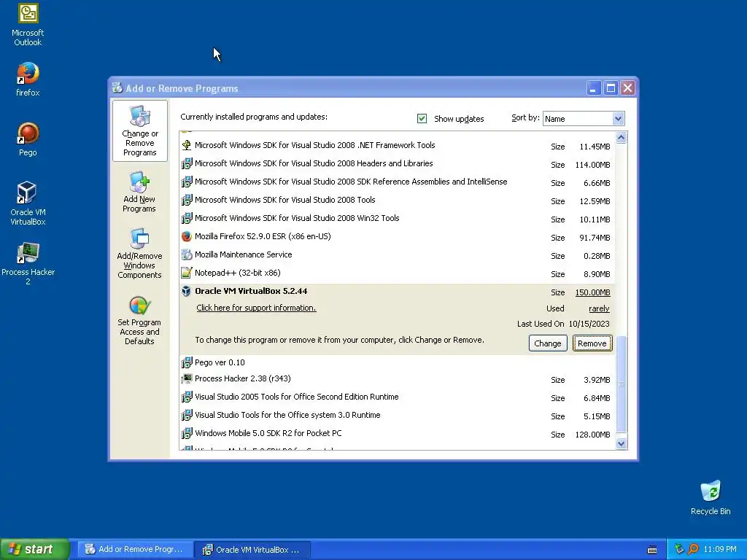Open the Sort by Name dropdown
Viewport: 747px width, 560px height.
pos(618,119)
